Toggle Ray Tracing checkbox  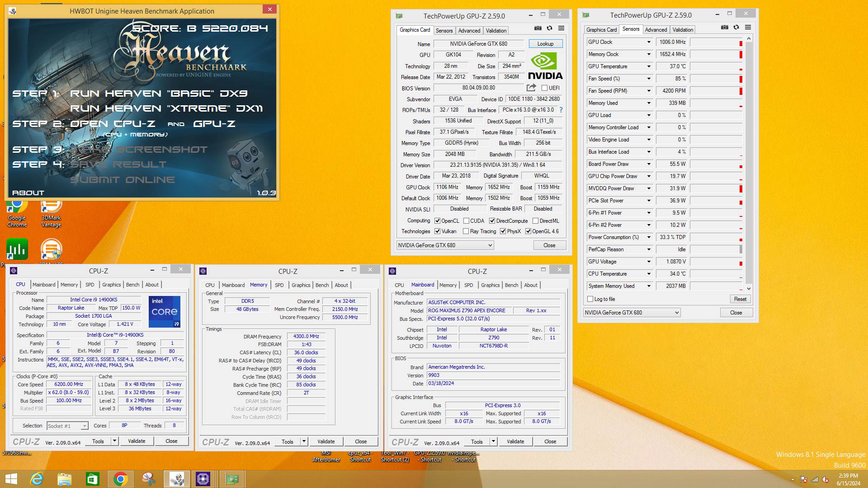tap(466, 231)
